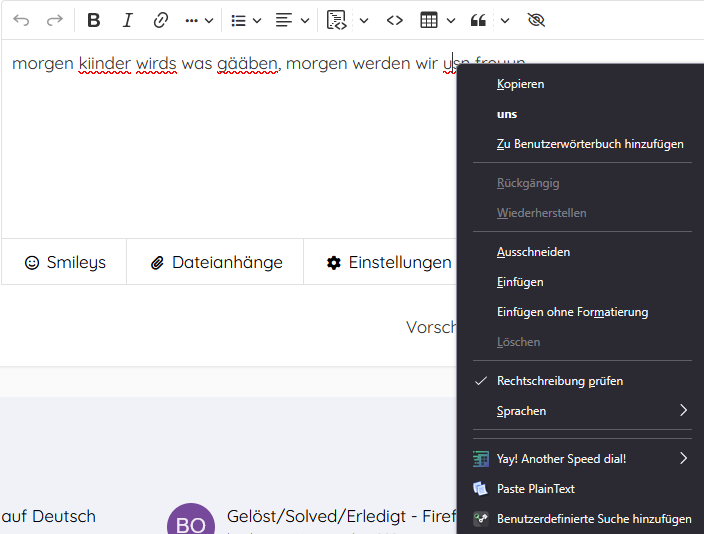Insert a link with the chain icon
The image size is (704, 534).
pyautogui.click(x=161, y=20)
